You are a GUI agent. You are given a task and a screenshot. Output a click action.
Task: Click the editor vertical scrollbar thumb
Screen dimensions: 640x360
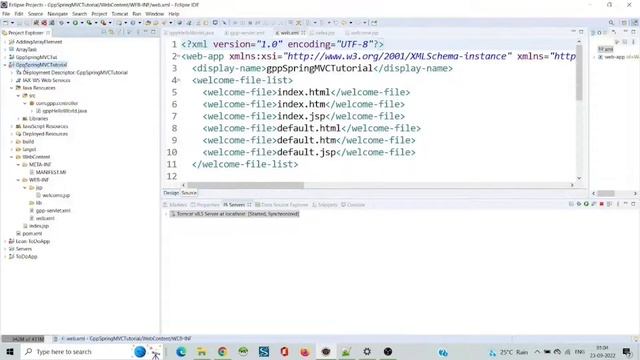point(579,72)
